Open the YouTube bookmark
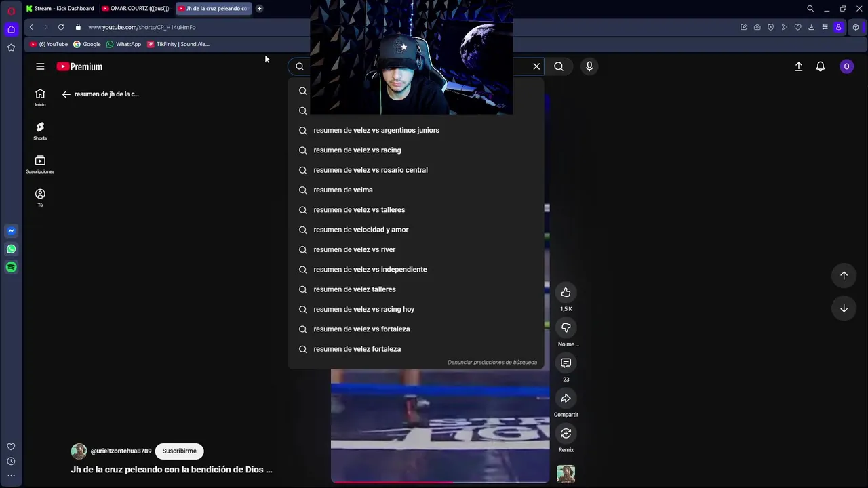The width and height of the screenshot is (868, 488). [49, 44]
